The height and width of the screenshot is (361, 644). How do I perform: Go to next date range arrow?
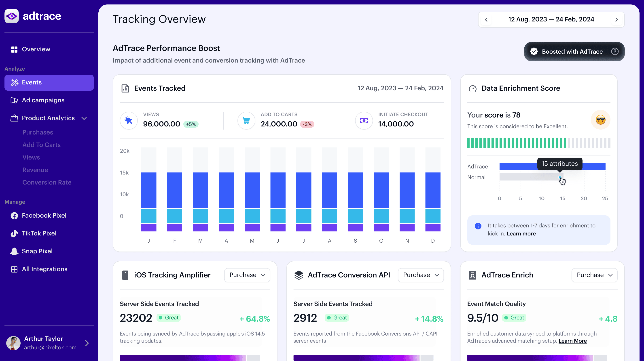tap(617, 20)
